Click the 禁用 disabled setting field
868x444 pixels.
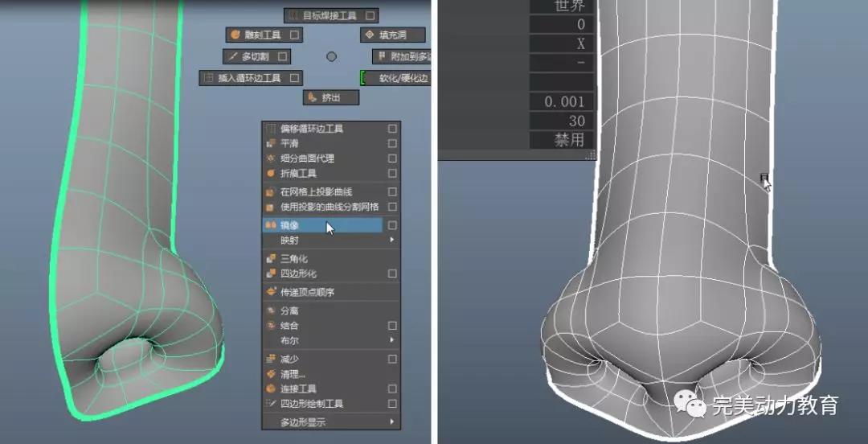coord(563,140)
